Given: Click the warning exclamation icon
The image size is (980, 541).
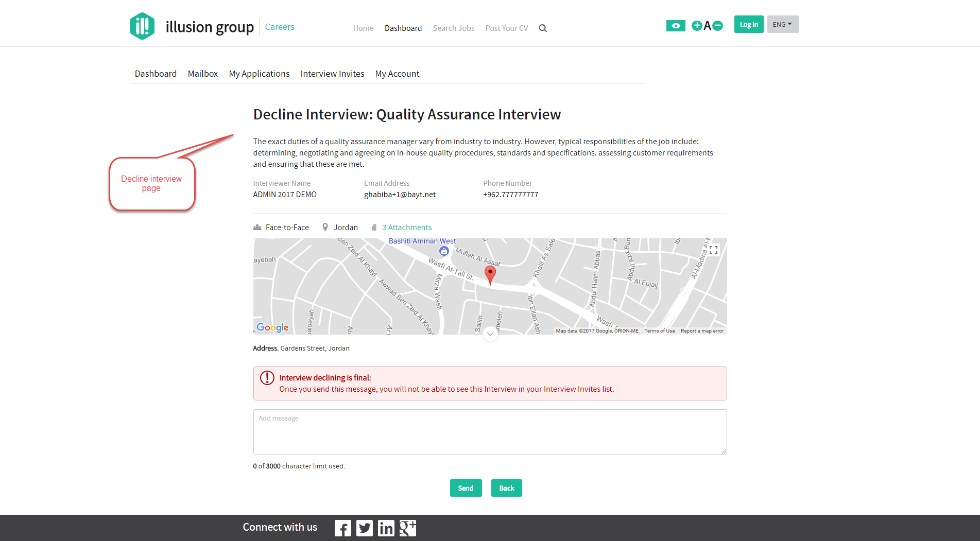Looking at the screenshot, I should tap(267, 378).
